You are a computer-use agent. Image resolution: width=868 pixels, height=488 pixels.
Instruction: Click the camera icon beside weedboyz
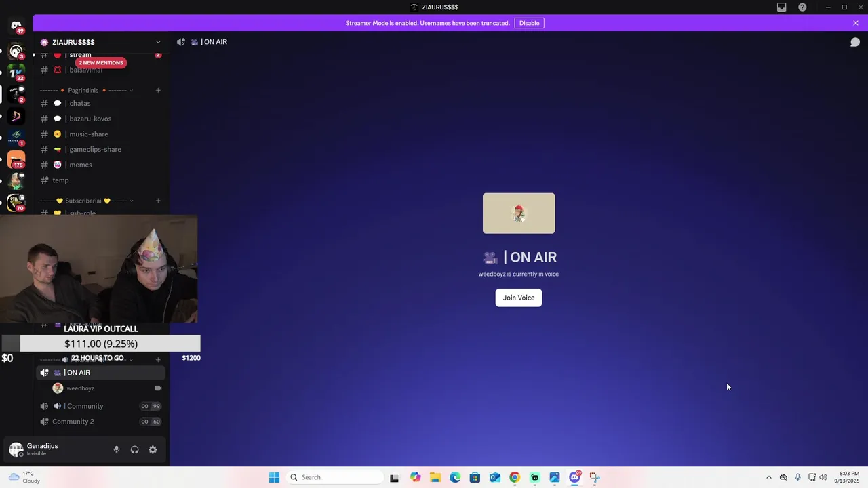click(158, 388)
